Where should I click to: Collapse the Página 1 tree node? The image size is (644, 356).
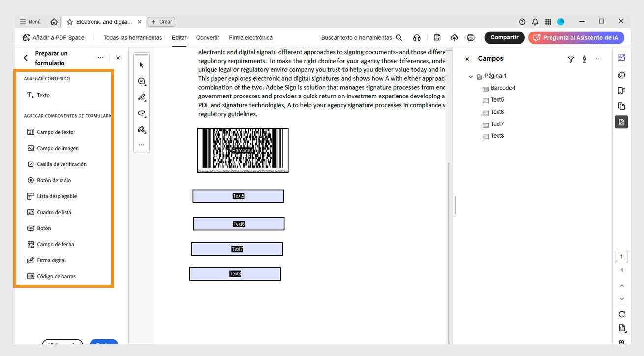point(471,77)
